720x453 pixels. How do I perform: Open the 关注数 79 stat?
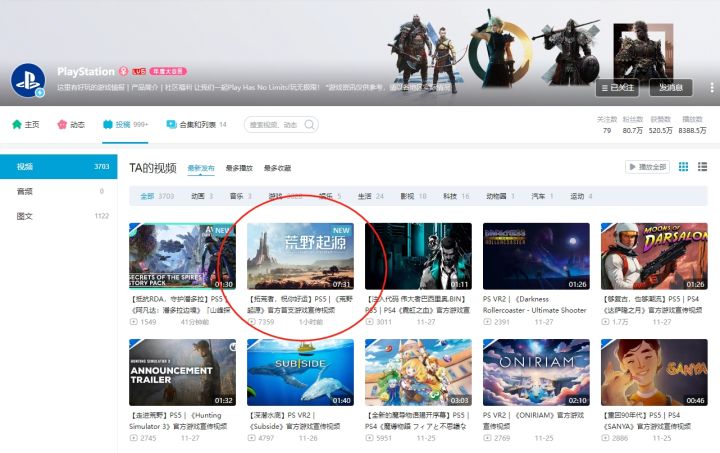tap(607, 125)
